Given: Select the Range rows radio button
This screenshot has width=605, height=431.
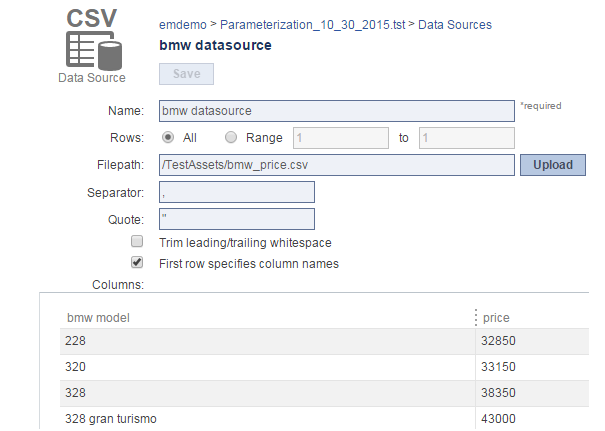Looking at the screenshot, I should point(231,137).
